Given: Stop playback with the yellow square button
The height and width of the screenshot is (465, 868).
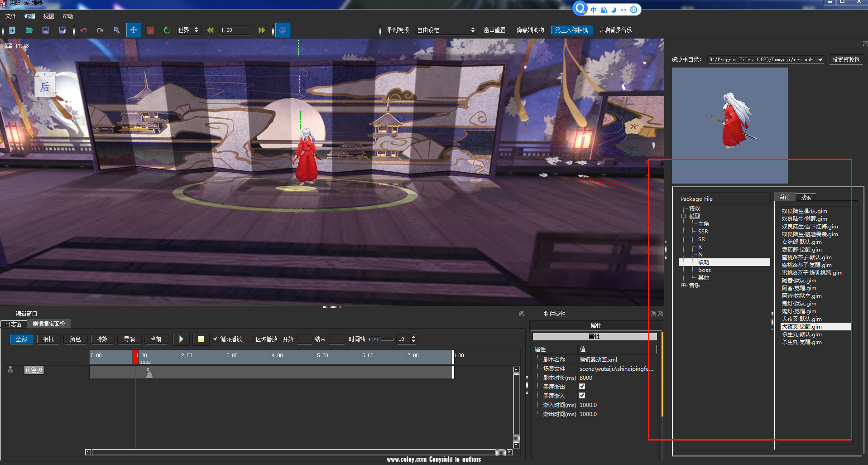Looking at the screenshot, I should (x=201, y=339).
